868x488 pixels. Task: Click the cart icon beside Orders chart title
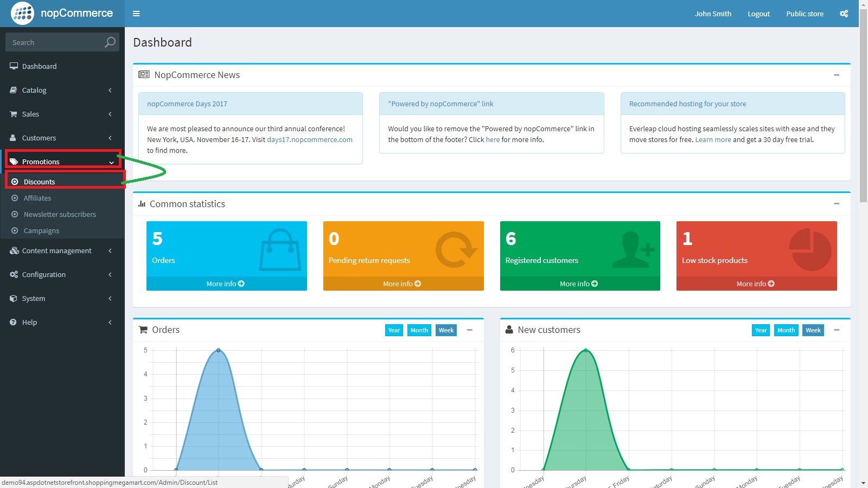point(143,329)
